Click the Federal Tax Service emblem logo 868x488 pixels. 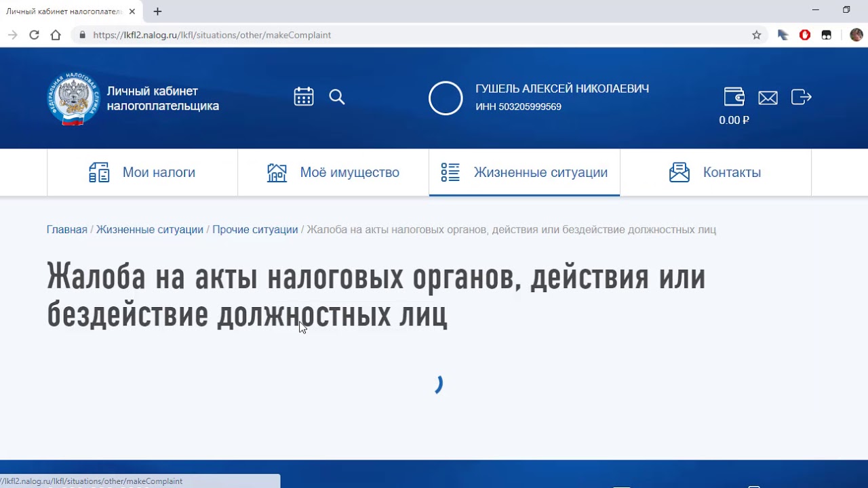[x=73, y=99]
